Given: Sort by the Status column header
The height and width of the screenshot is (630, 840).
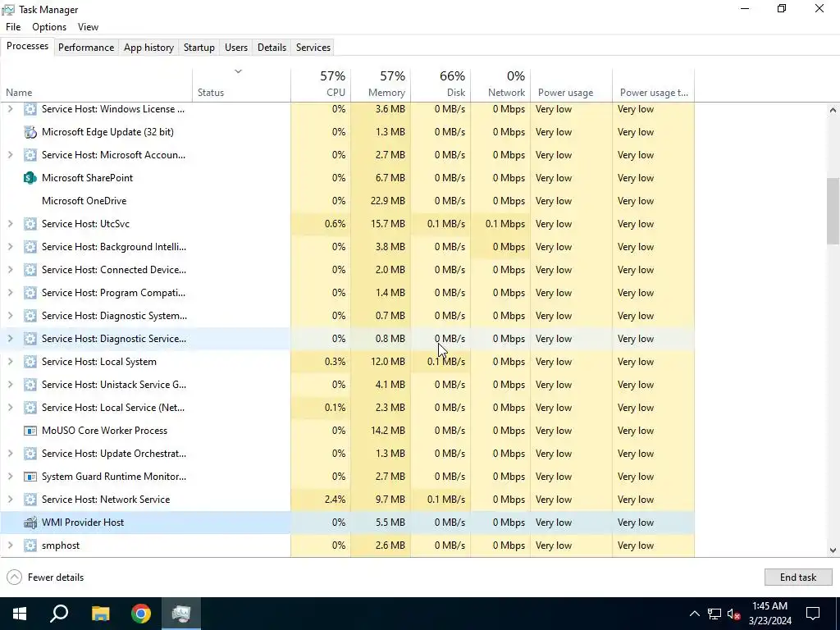Looking at the screenshot, I should click(242, 84).
